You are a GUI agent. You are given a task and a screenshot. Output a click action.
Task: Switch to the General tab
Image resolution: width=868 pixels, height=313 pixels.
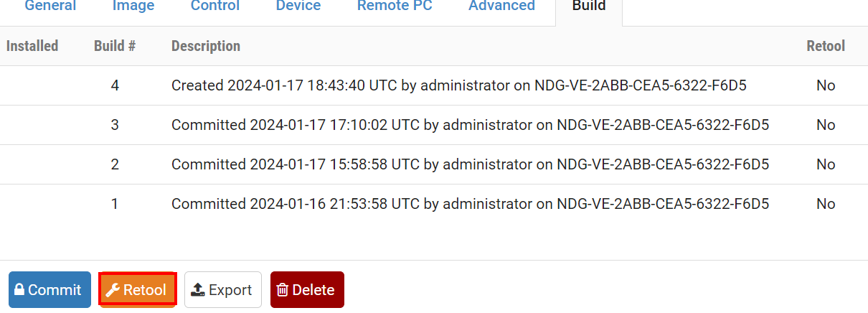(50, 6)
